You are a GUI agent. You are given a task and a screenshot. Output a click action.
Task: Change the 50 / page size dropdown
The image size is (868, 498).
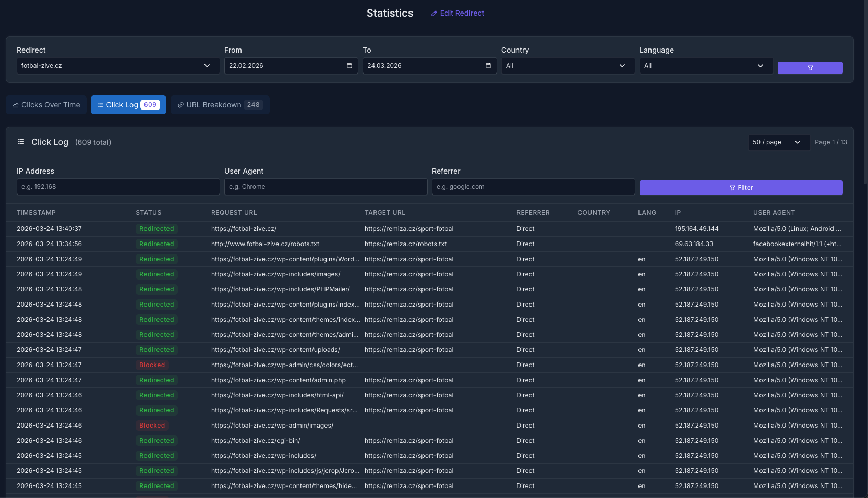(x=778, y=142)
